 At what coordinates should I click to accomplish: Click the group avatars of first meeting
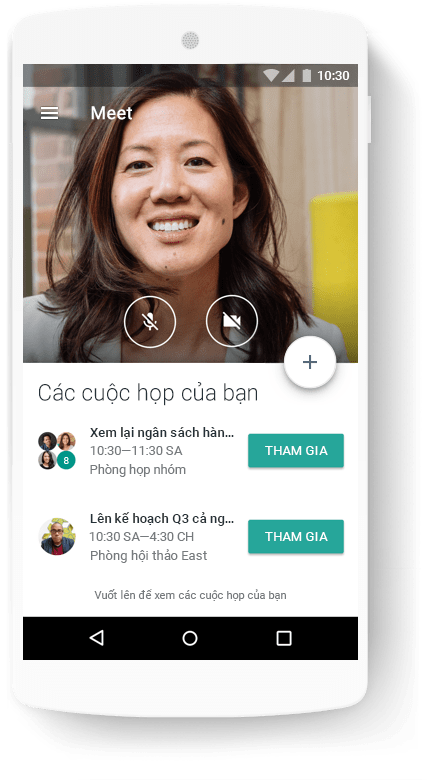[57, 451]
